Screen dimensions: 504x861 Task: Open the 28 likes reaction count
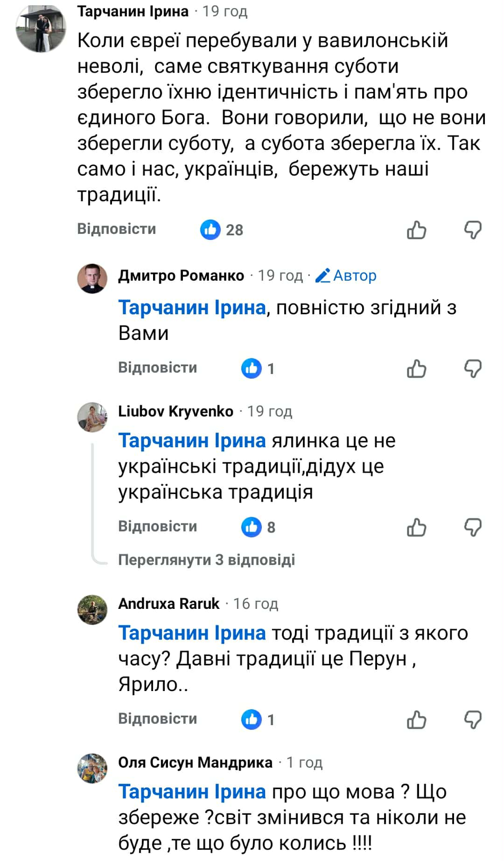222,230
